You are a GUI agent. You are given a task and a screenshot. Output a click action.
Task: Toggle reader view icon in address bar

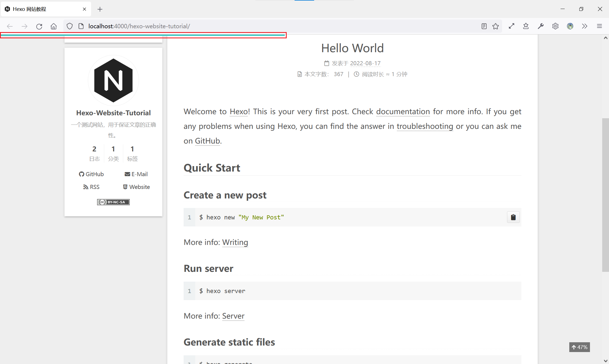[484, 26]
